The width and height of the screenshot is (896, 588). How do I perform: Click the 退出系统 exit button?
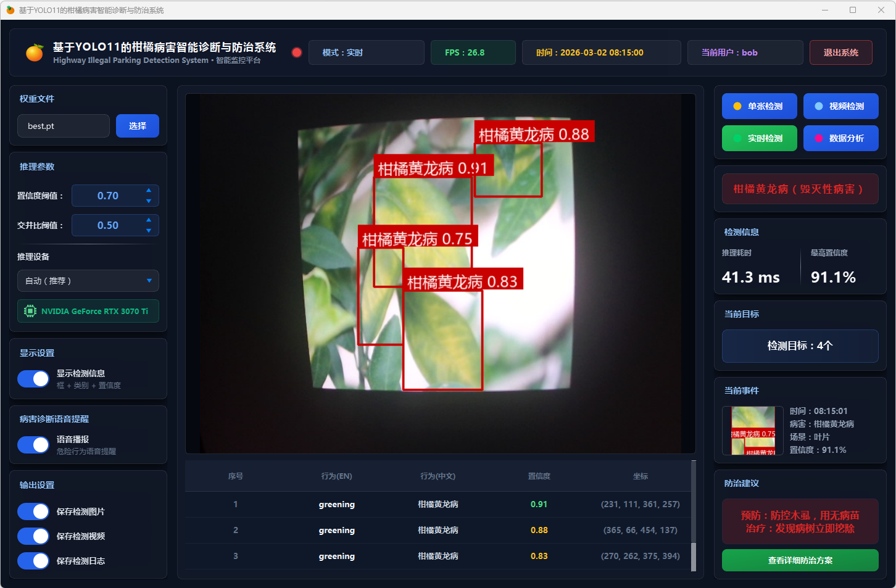click(x=840, y=52)
